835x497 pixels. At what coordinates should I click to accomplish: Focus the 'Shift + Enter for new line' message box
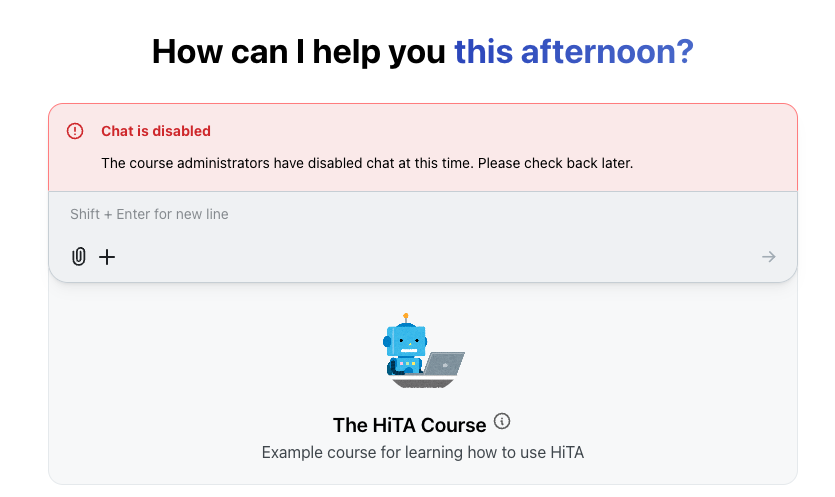pos(423,214)
